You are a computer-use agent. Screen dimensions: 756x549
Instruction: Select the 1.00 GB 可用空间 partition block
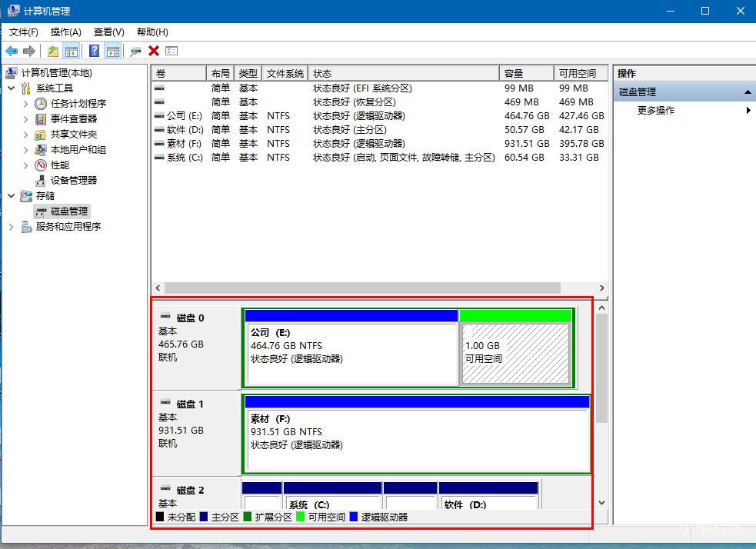coord(515,353)
